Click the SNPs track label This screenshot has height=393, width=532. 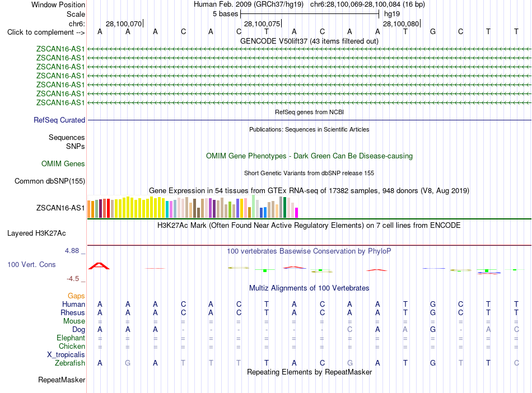[76, 146]
